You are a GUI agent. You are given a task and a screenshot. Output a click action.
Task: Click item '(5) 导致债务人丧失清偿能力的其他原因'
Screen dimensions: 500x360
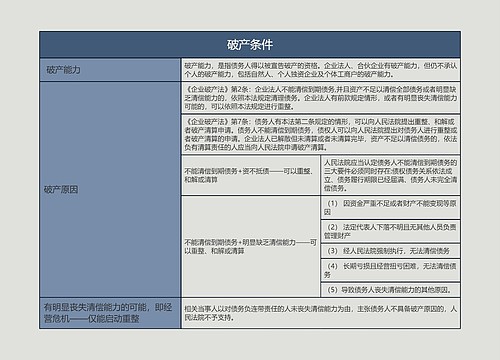point(391,290)
